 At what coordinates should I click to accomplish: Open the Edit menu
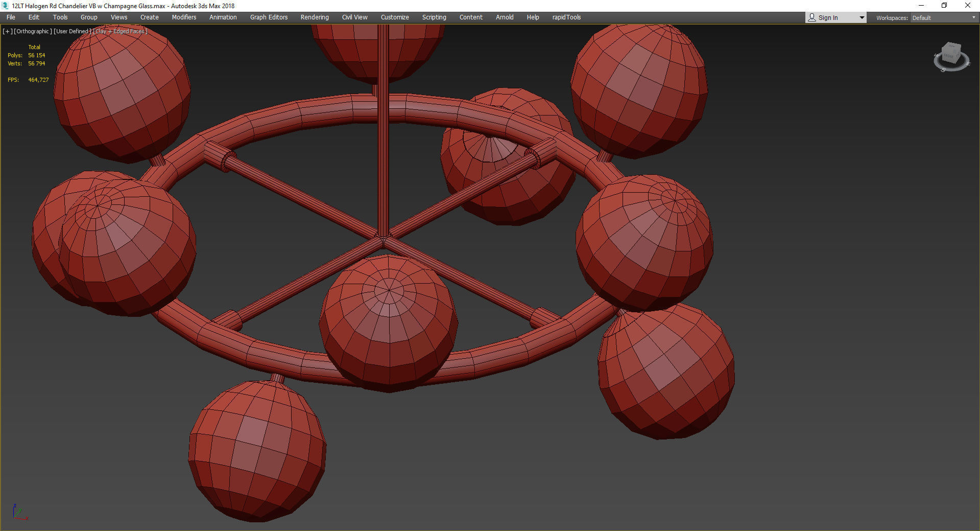(x=34, y=17)
